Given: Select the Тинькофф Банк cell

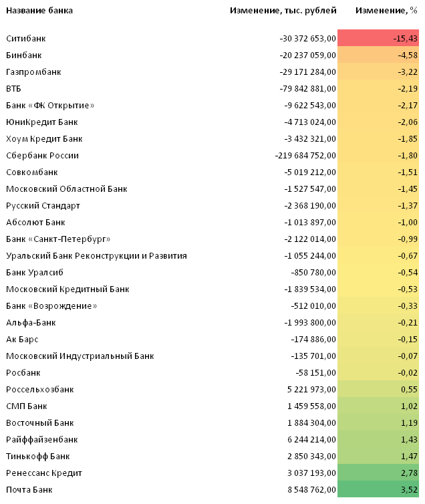Looking at the screenshot, I should [x=38, y=457].
